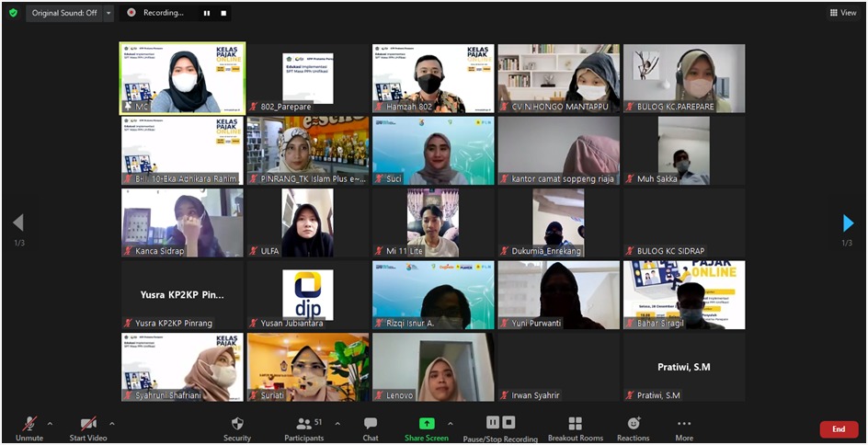Open Breakout Rooms
Image resolution: width=868 pixels, height=445 pixels.
pos(575,428)
